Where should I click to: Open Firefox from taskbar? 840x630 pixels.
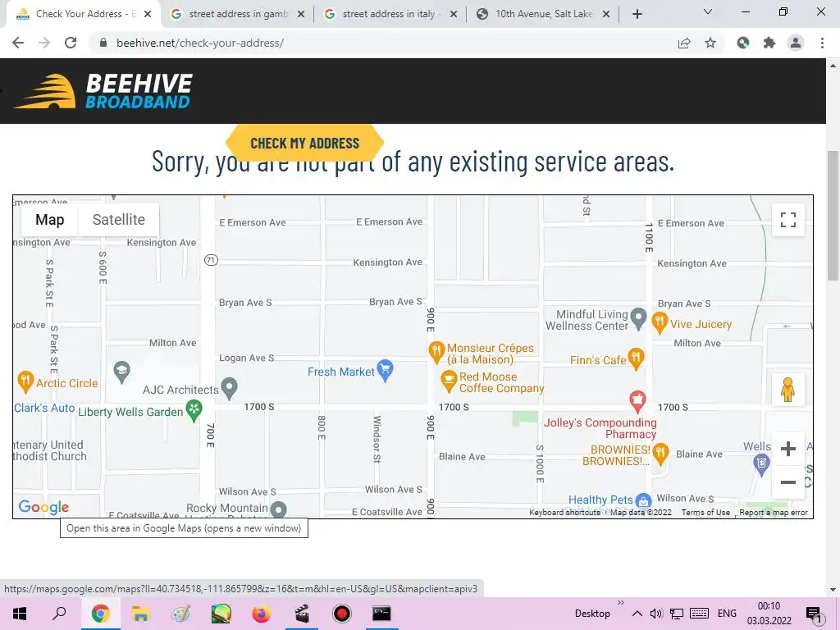pos(261,614)
